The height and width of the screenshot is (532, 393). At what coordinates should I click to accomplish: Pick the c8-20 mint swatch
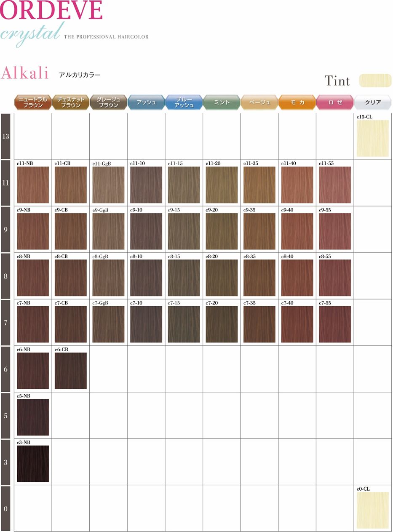coord(222,278)
